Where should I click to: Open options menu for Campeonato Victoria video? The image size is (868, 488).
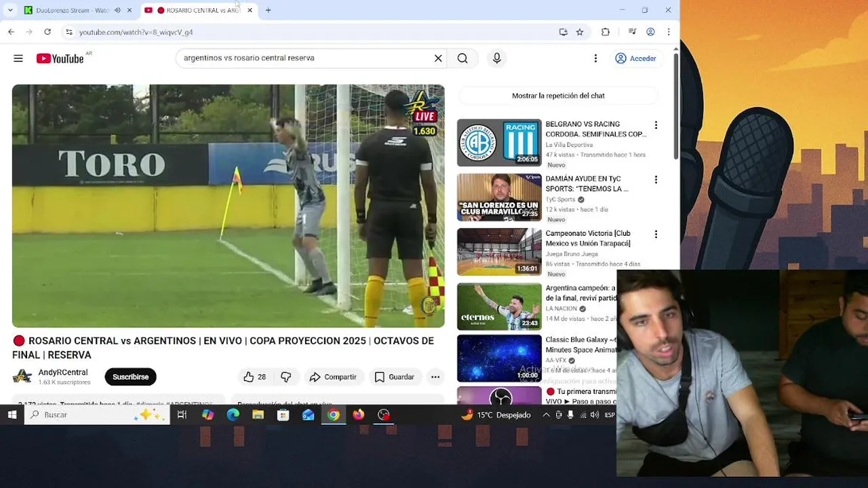[656, 235]
